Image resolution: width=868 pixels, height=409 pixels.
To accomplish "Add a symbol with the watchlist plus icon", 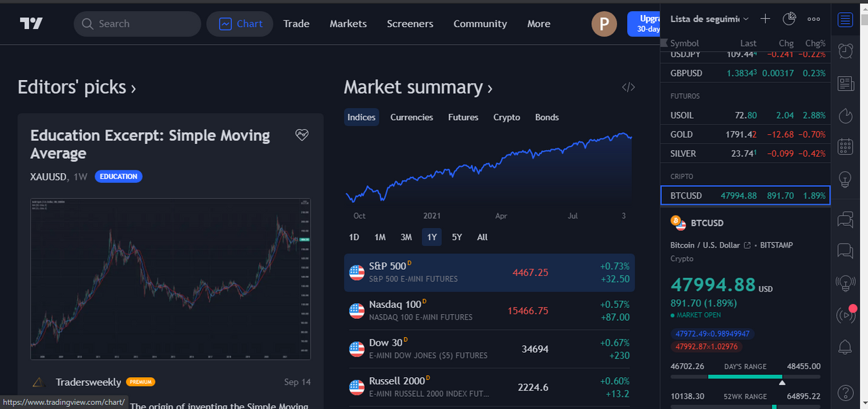I will click(765, 19).
